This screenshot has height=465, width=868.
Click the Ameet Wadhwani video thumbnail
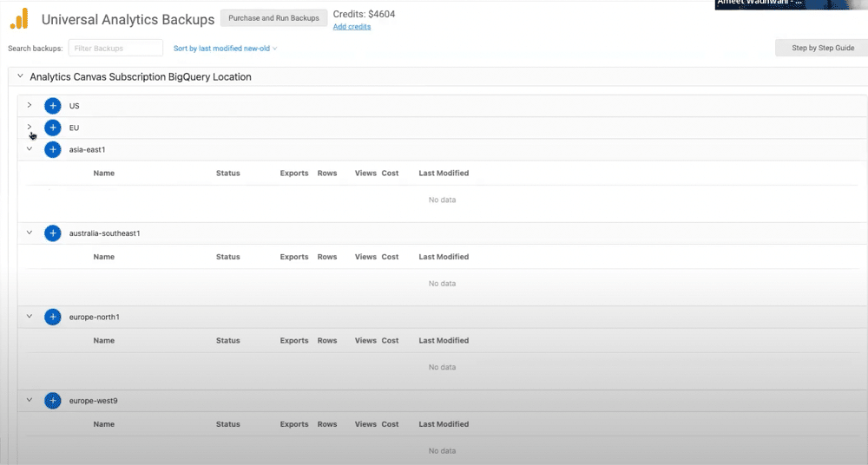coord(791,4)
